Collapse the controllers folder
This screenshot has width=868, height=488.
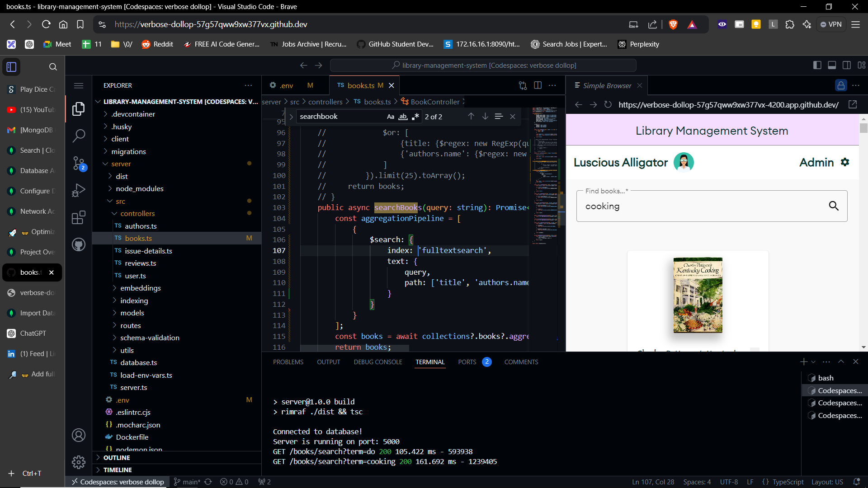137,213
